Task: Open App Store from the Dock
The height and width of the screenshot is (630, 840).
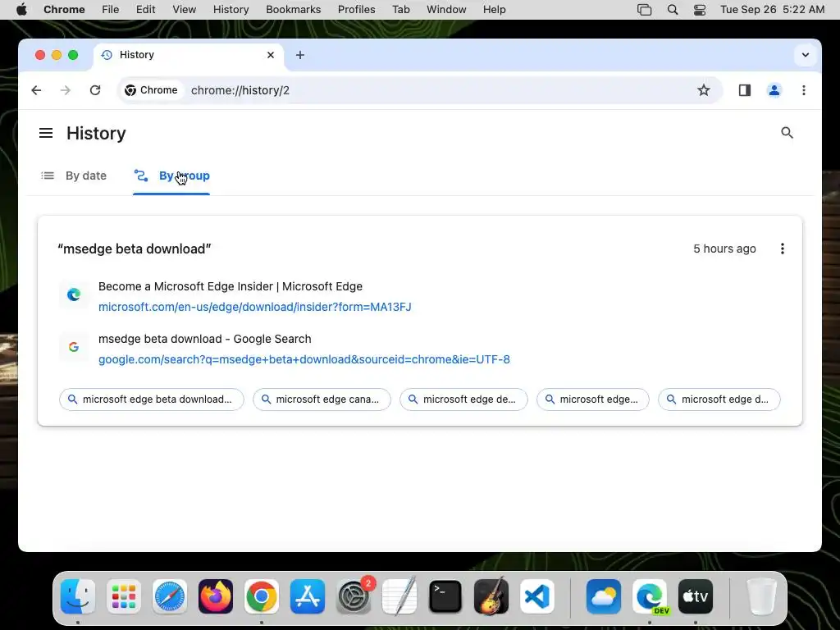Action: (x=308, y=596)
